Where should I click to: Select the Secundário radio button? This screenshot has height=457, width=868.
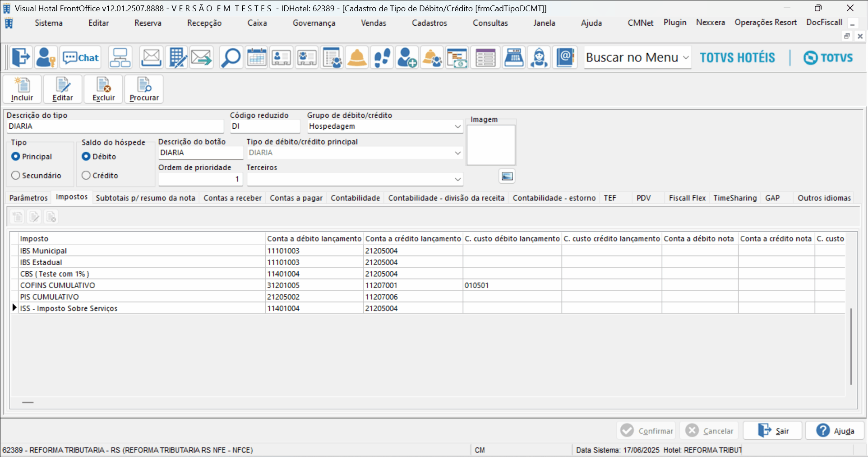[16, 175]
